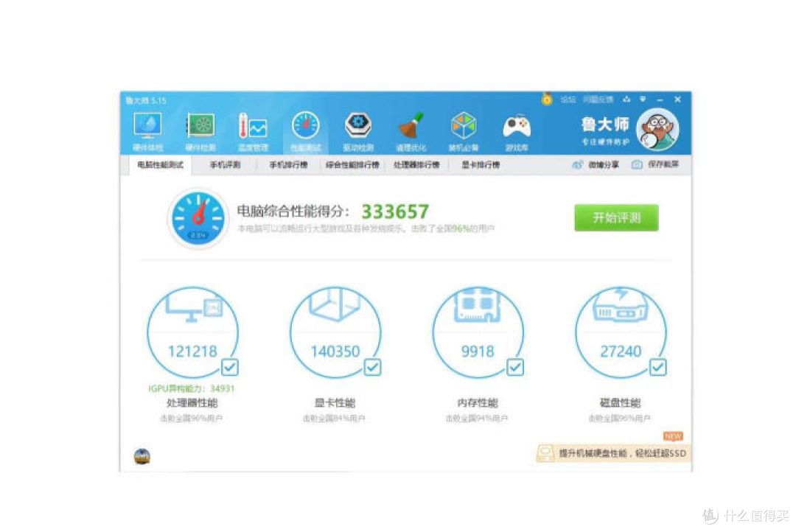Click the disk score 27240
This screenshot has height=532, width=796.
(x=621, y=351)
